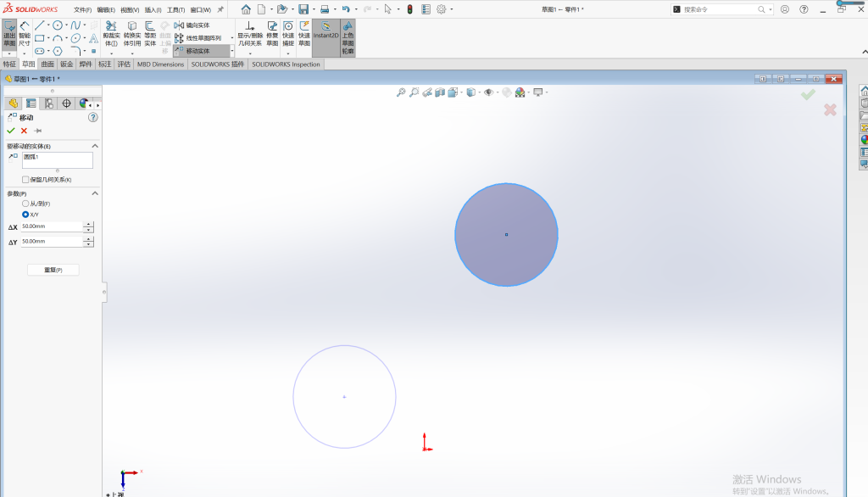Click the 等距实体 offset entities tool
868x497 pixels.
[150, 35]
